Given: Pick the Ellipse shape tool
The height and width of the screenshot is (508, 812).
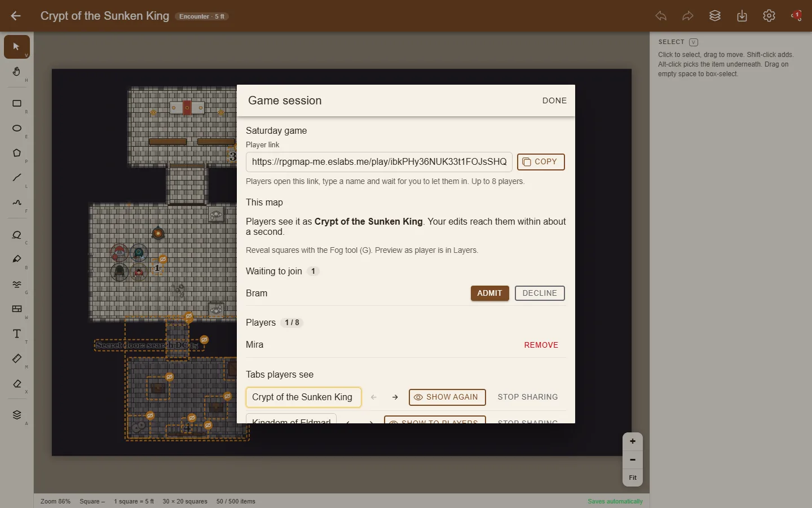Looking at the screenshot, I should click(16, 128).
